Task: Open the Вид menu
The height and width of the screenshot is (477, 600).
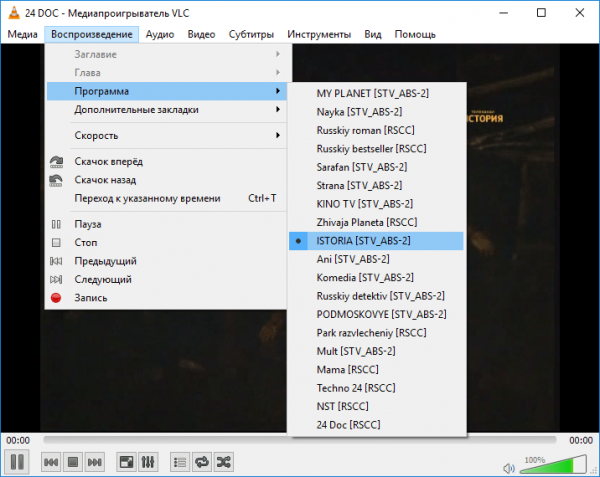Action: [373, 34]
